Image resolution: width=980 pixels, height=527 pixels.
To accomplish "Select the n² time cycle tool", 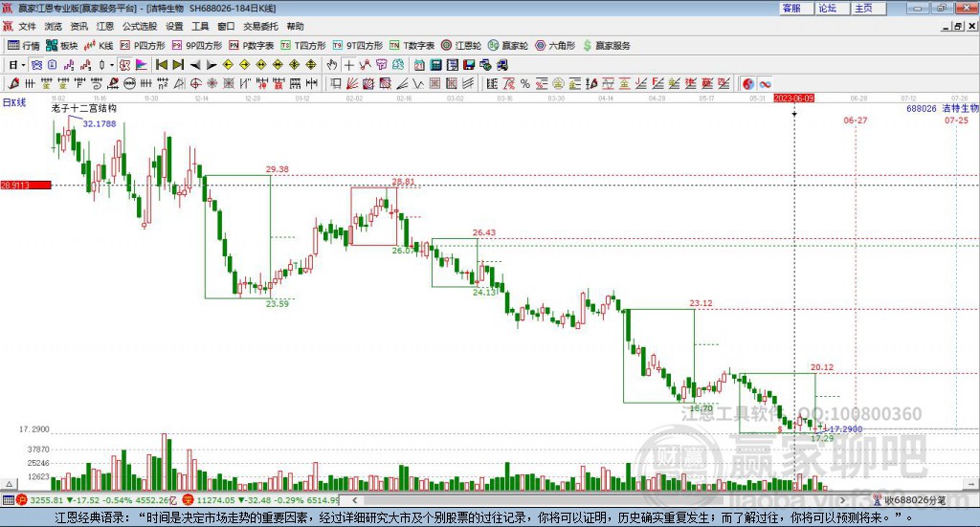I will click(x=163, y=83).
